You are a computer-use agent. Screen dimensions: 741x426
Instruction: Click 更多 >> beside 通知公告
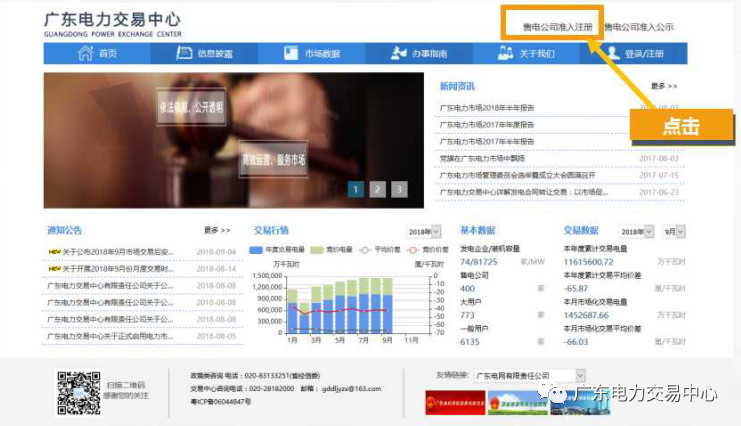coord(217,230)
